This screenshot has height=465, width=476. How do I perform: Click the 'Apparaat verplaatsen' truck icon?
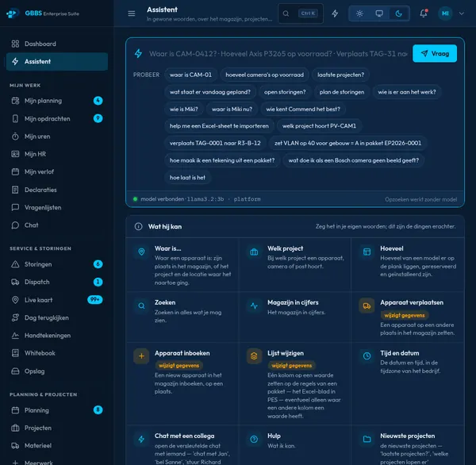[x=367, y=306]
